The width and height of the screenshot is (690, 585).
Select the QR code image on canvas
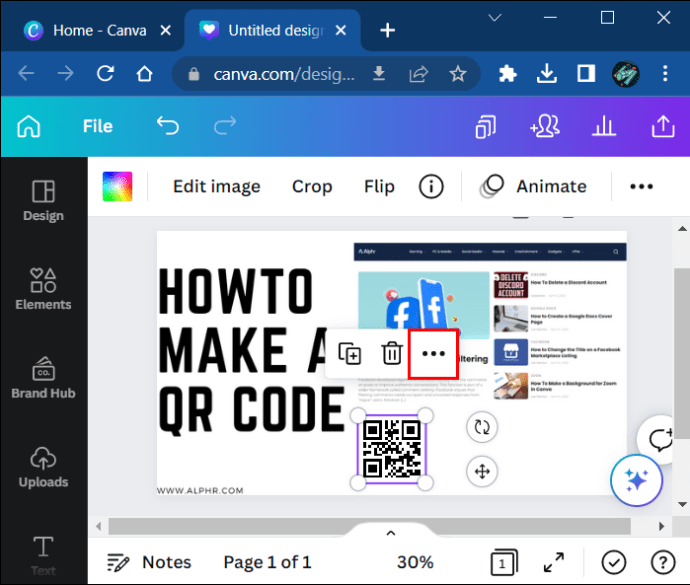[392, 449]
